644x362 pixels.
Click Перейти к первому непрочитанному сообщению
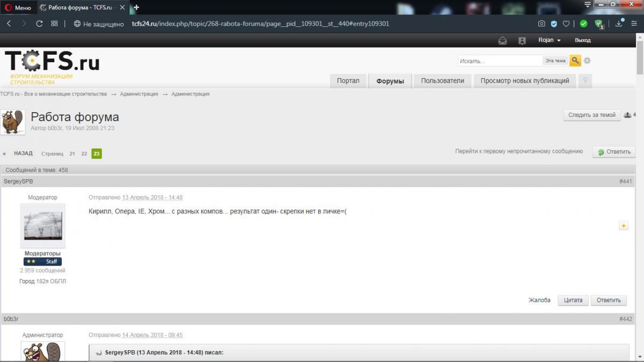tap(519, 152)
